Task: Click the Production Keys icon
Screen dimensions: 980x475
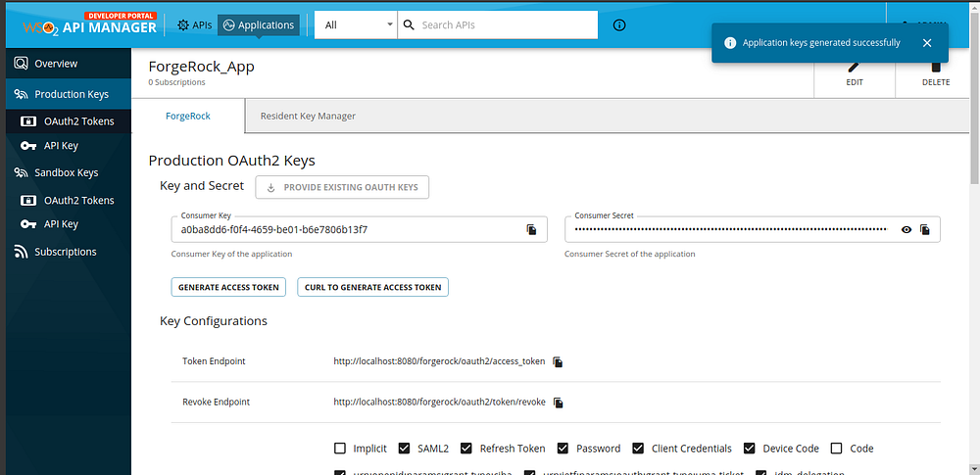Action: pyautogui.click(x=21, y=94)
